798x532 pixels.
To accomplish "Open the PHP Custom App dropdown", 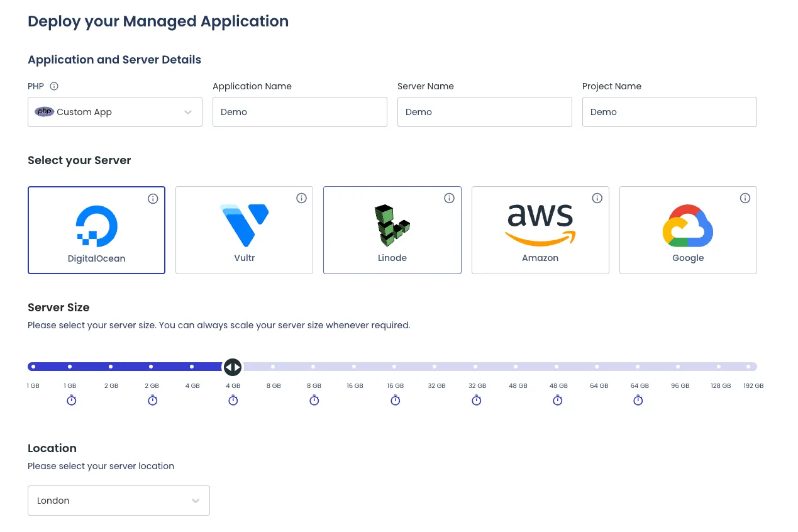I will [x=115, y=112].
